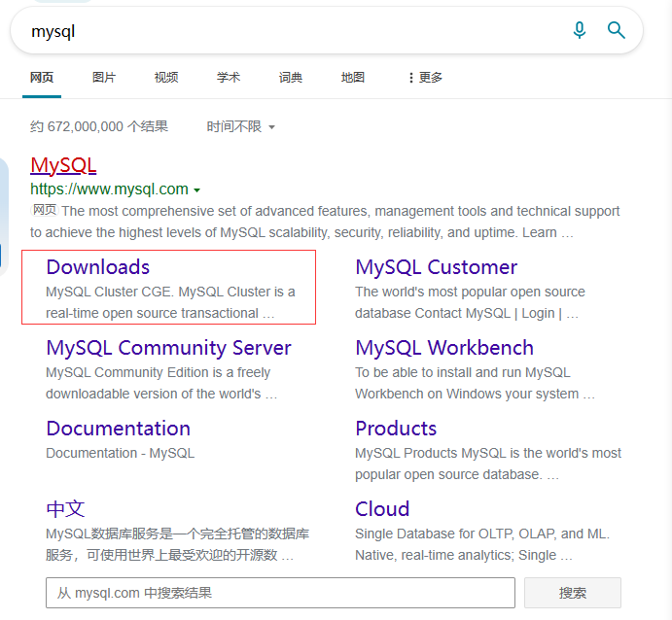
Task: Open the MySQL main result link
Action: (x=63, y=165)
